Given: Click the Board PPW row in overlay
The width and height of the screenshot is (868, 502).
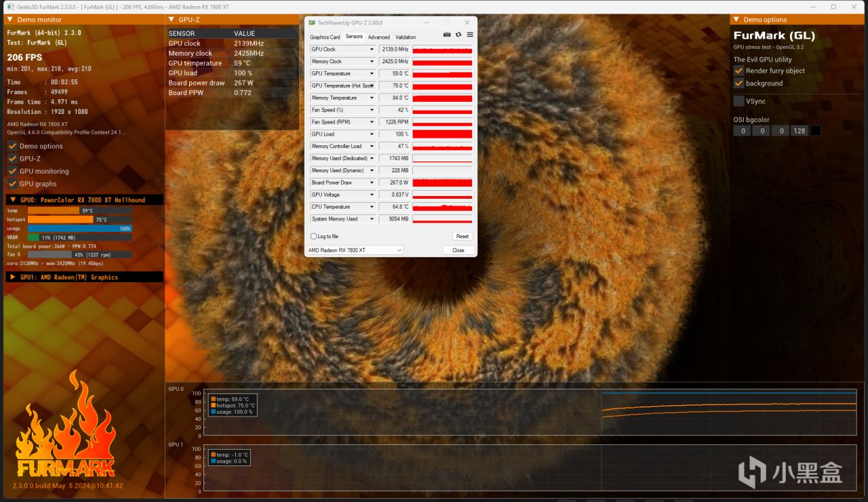Looking at the screenshot, I should coord(233,93).
